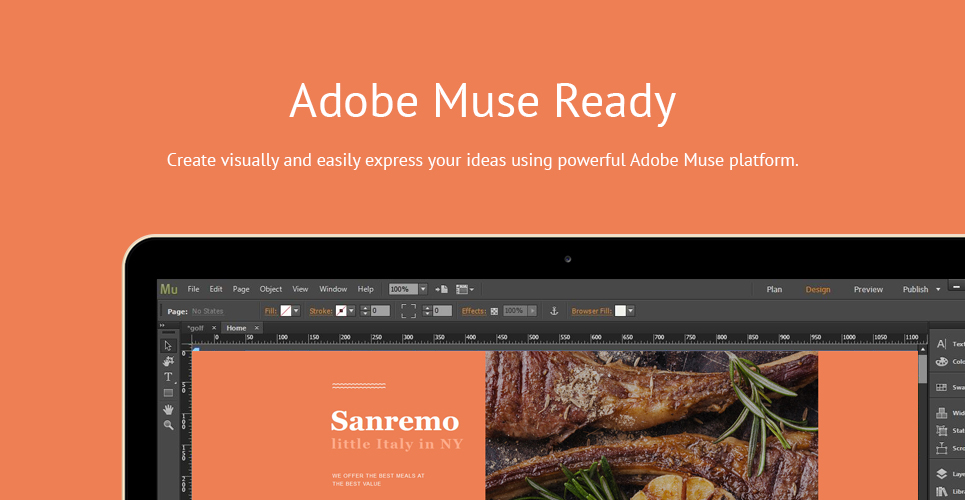Switch to the *golf document tab
Screen dimensions: 965x500
coord(196,328)
